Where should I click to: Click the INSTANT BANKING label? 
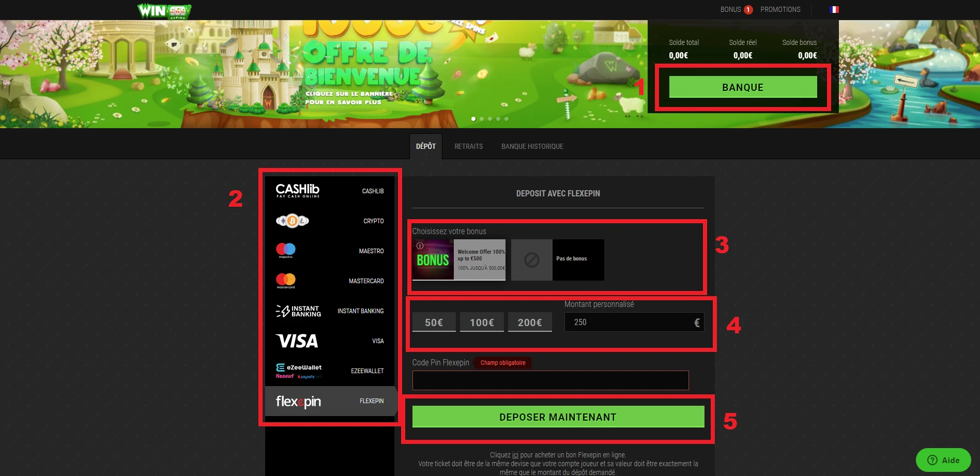tap(360, 311)
